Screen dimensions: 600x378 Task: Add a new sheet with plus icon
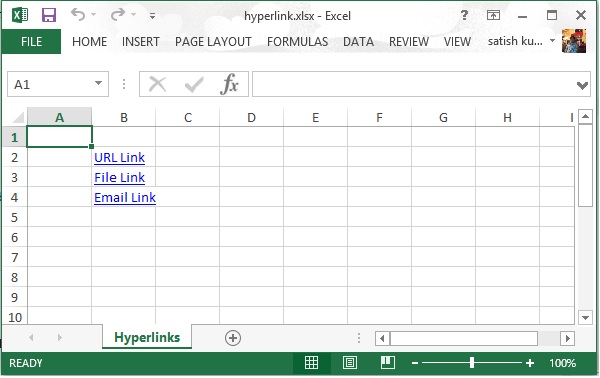click(233, 338)
